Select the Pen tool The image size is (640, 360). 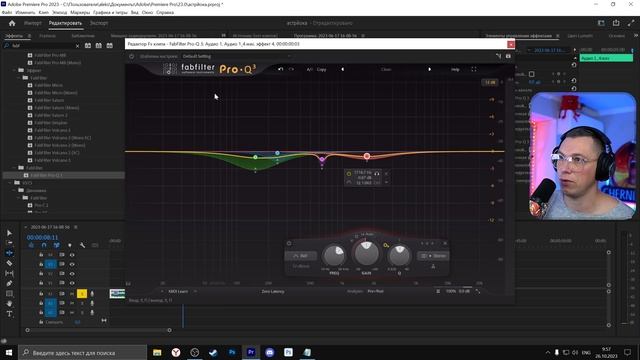9,283
